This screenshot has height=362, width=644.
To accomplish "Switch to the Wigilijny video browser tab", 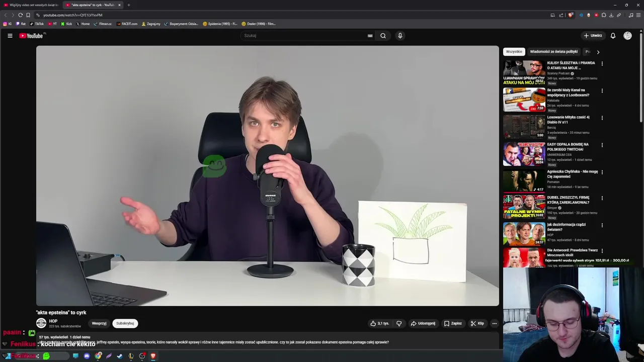I will click(31, 5).
